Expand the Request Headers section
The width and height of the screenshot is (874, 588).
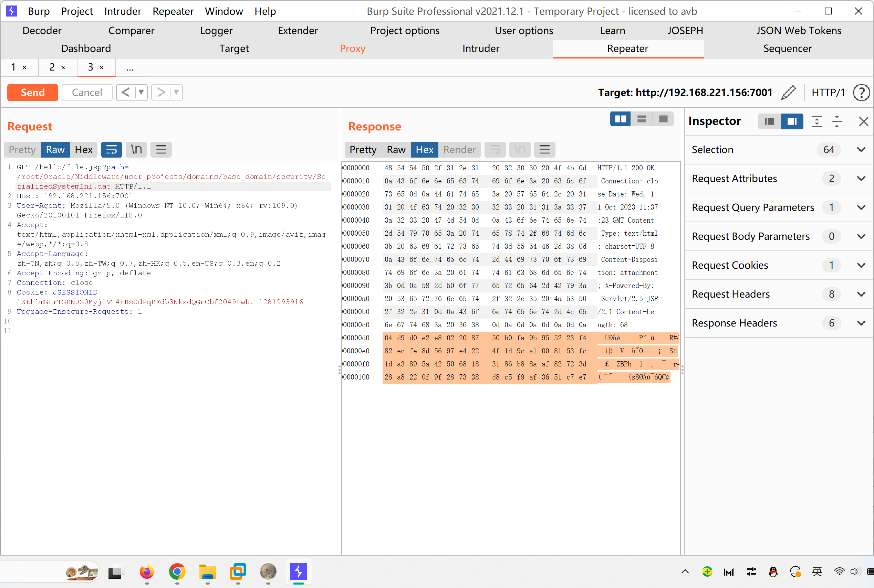click(861, 294)
